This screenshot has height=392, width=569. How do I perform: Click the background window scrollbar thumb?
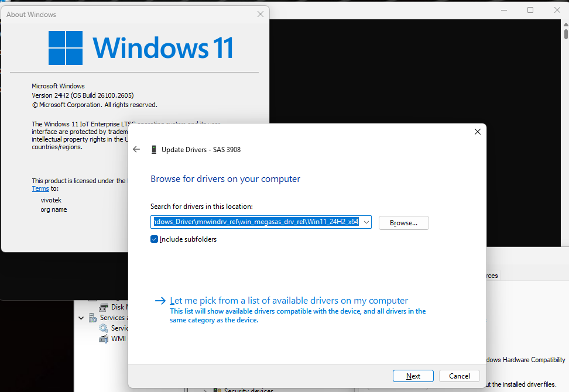pyautogui.click(x=565, y=33)
